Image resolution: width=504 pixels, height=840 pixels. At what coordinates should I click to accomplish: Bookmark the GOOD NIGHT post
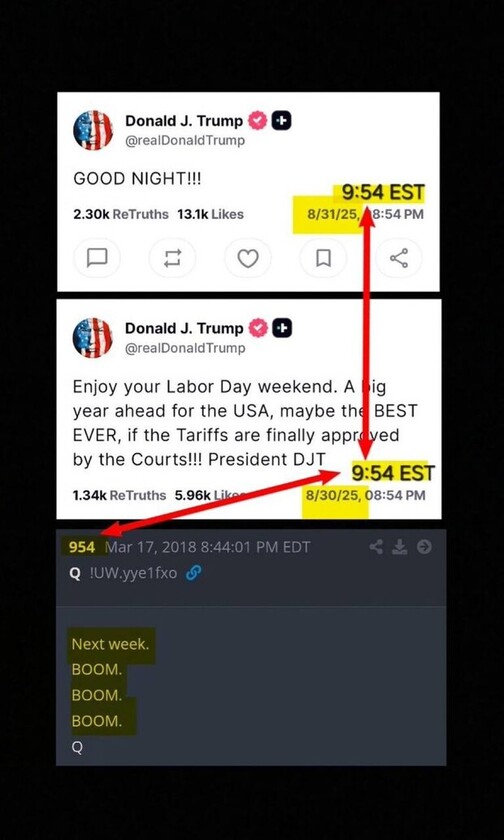[x=323, y=258]
